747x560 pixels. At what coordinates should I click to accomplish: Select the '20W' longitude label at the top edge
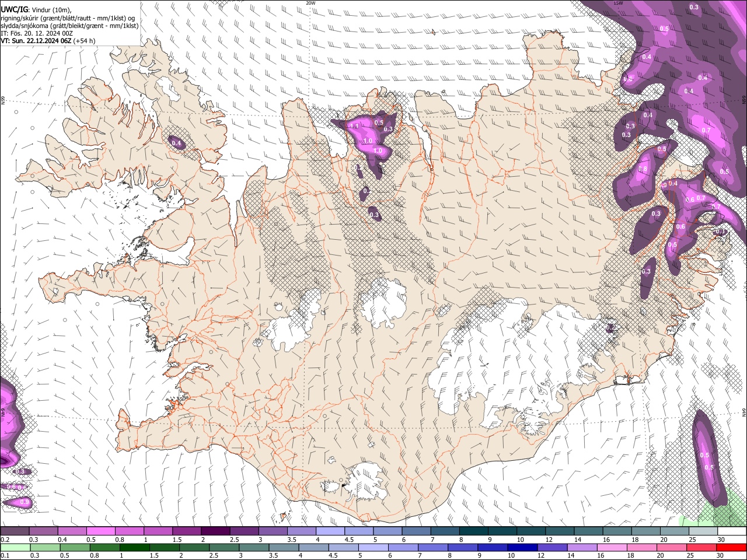[310, 3]
